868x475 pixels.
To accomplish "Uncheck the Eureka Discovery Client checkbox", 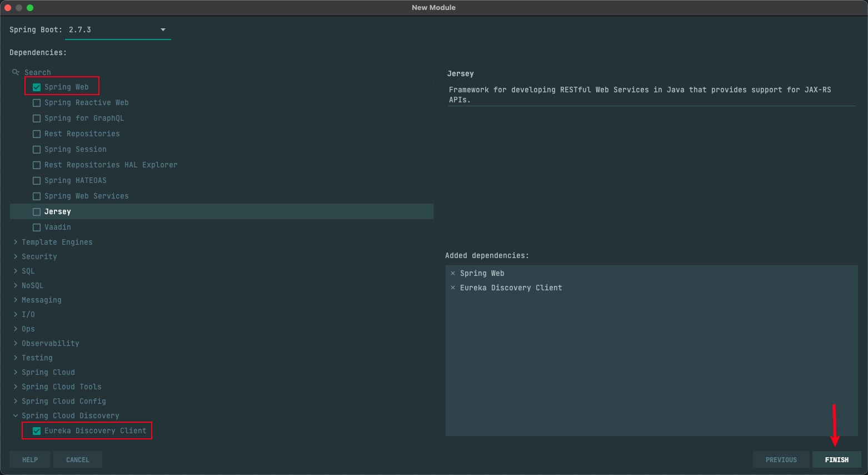I will pos(37,431).
